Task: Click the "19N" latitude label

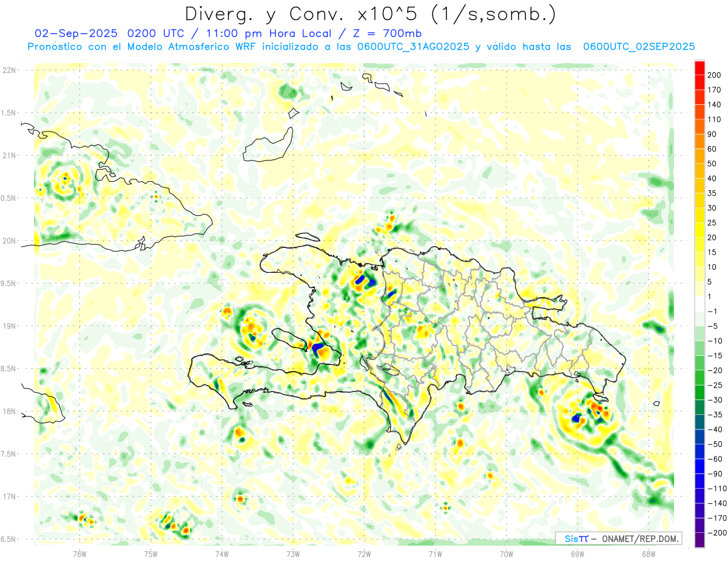Action: click(x=9, y=326)
